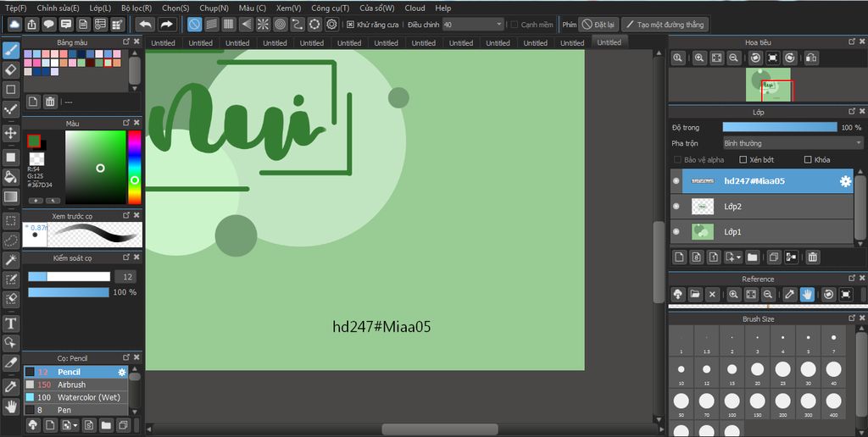Screen dimensions: 868x437
Task: Open Lớp(L) menu
Action: pyautogui.click(x=100, y=8)
